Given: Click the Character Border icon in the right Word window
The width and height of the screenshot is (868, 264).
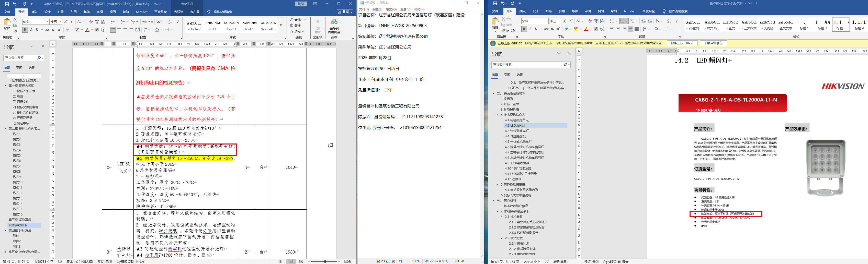Looking at the screenshot, I should click(602, 21).
